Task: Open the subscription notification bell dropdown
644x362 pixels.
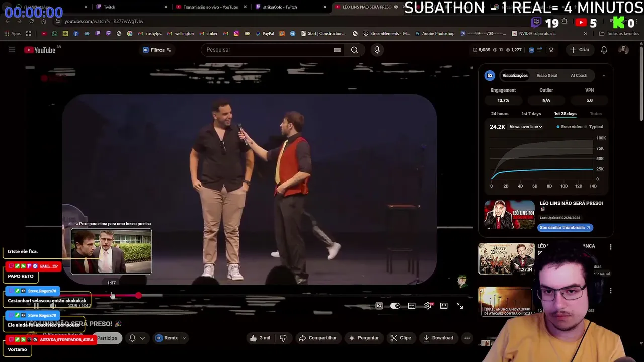Action: pos(137,338)
